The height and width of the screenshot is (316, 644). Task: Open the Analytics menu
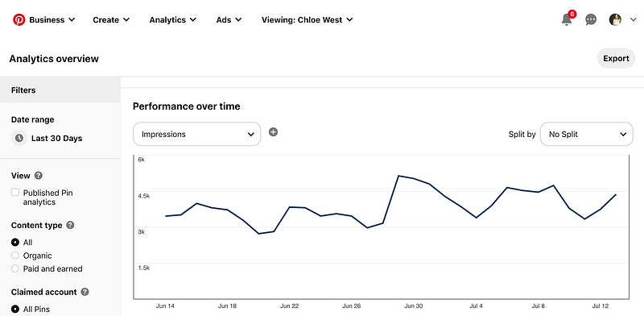click(x=172, y=19)
